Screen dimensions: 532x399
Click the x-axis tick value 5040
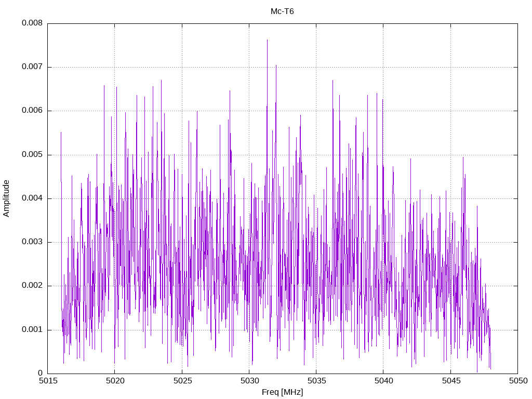pos(384,381)
